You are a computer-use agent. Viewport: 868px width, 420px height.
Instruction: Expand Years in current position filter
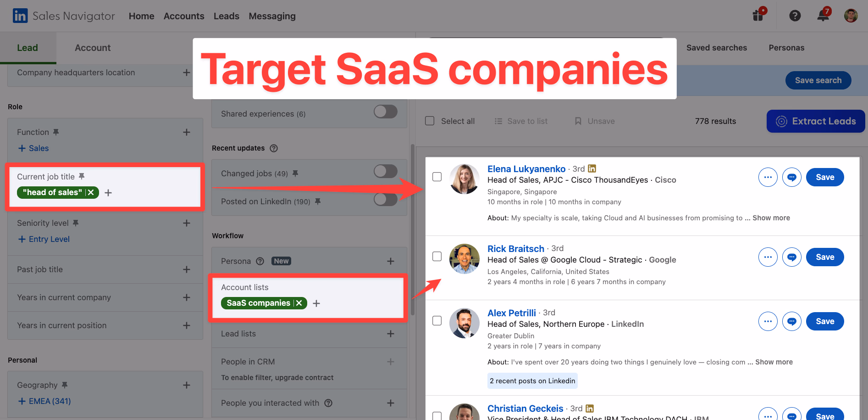187,325
